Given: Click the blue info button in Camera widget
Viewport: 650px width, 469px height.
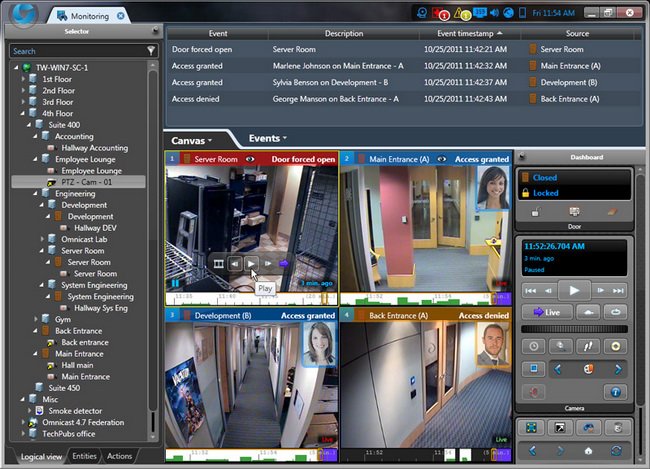Looking at the screenshot, I should [616, 391].
